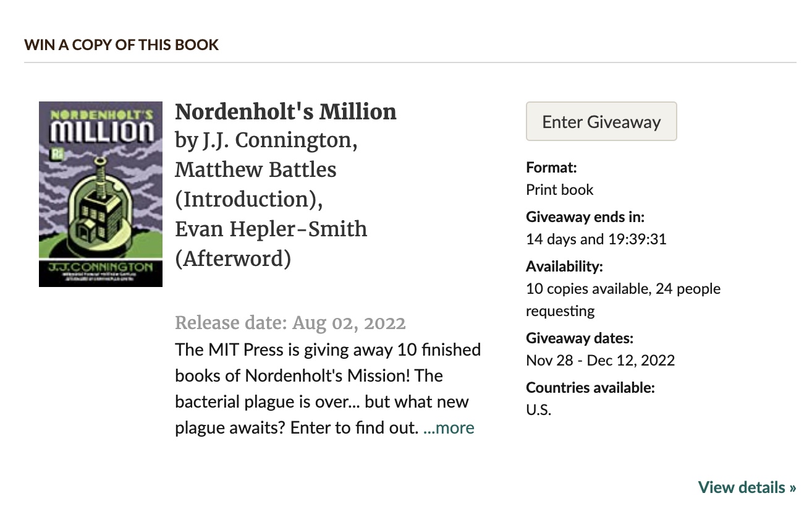Viewport: 812px width, 527px height.
Task: Click the Giveaway ends in label
Action: [585, 217]
